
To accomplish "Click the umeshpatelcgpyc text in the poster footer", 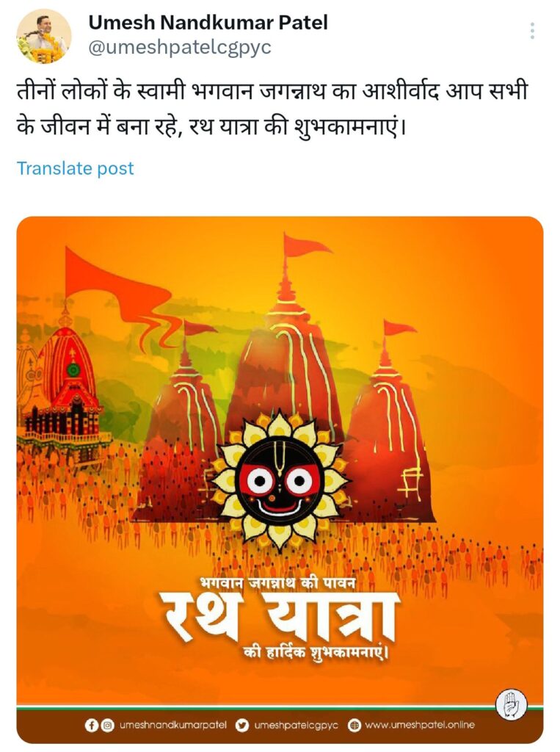I will 296,725.
